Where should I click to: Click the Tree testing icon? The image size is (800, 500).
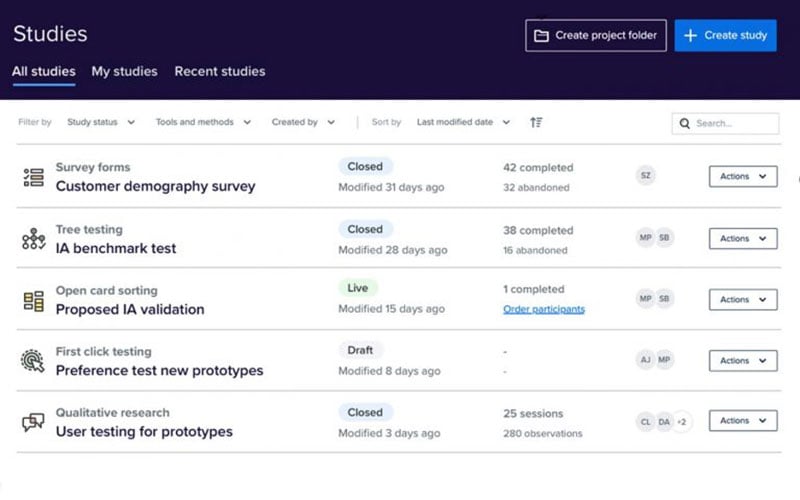(x=33, y=239)
